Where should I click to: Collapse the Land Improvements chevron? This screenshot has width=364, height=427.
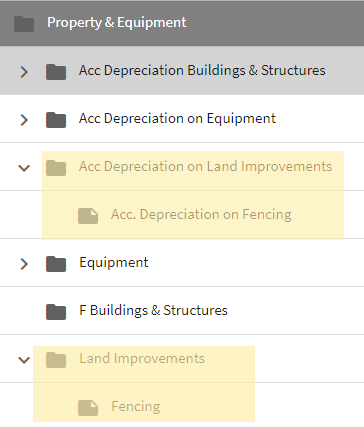(x=24, y=360)
